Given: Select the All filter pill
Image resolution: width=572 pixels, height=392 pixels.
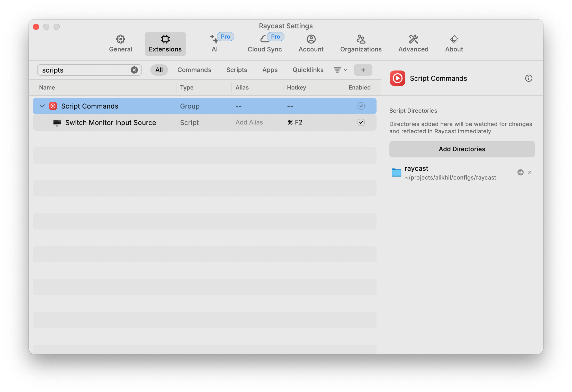Looking at the screenshot, I should pyautogui.click(x=159, y=70).
